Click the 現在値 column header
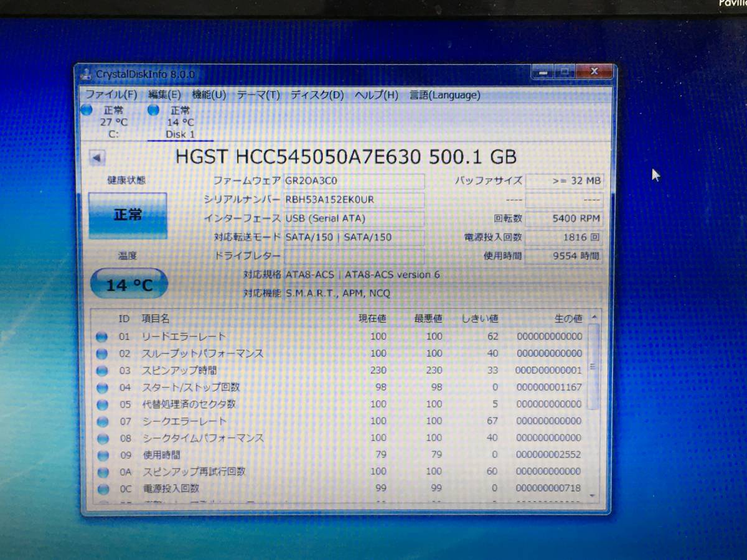 373,319
